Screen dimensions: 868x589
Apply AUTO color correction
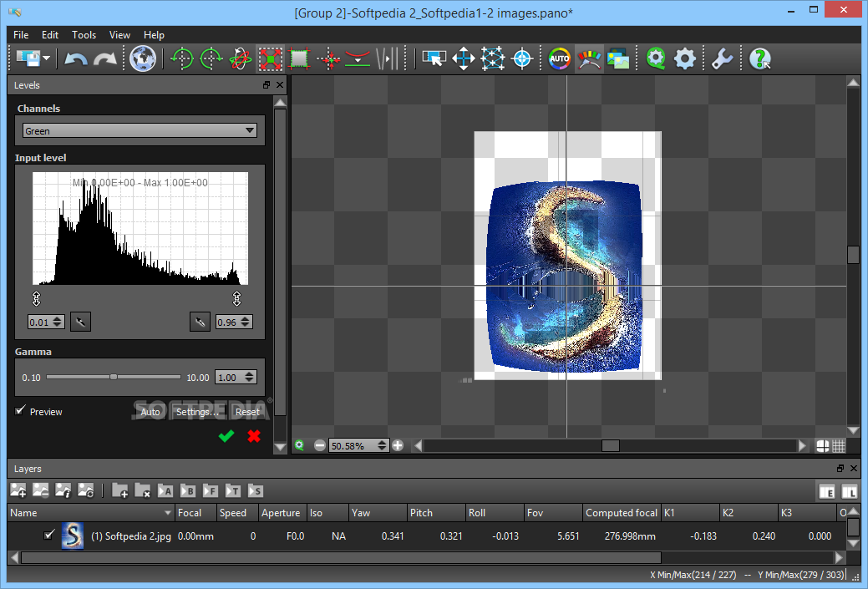[560, 58]
